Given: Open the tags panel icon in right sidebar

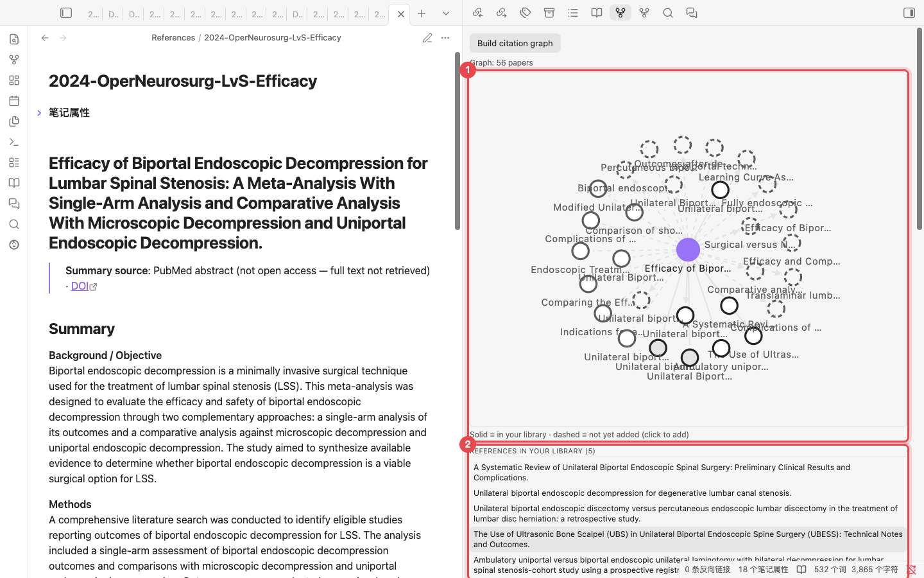Looking at the screenshot, I should click(x=526, y=13).
